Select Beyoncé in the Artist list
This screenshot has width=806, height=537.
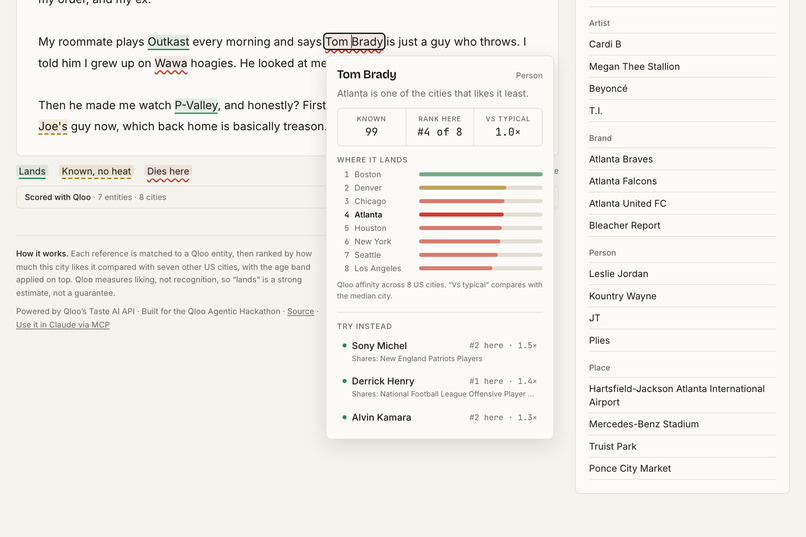682,89
